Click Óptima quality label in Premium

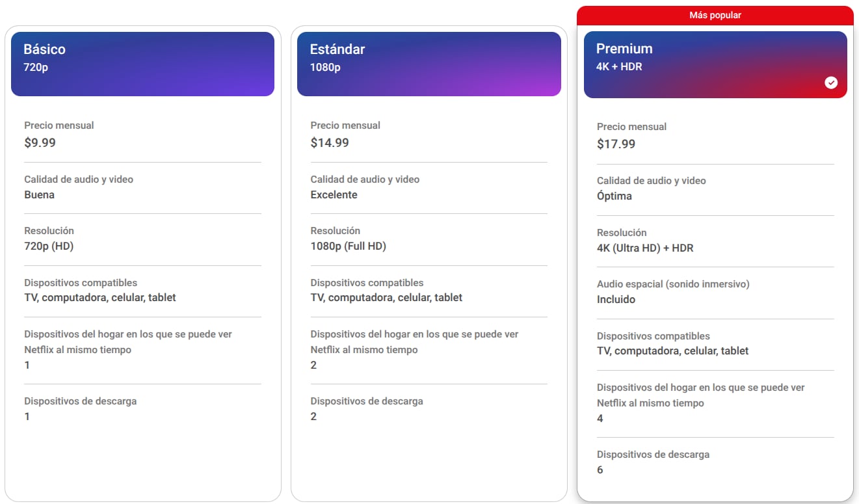click(x=613, y=196)
